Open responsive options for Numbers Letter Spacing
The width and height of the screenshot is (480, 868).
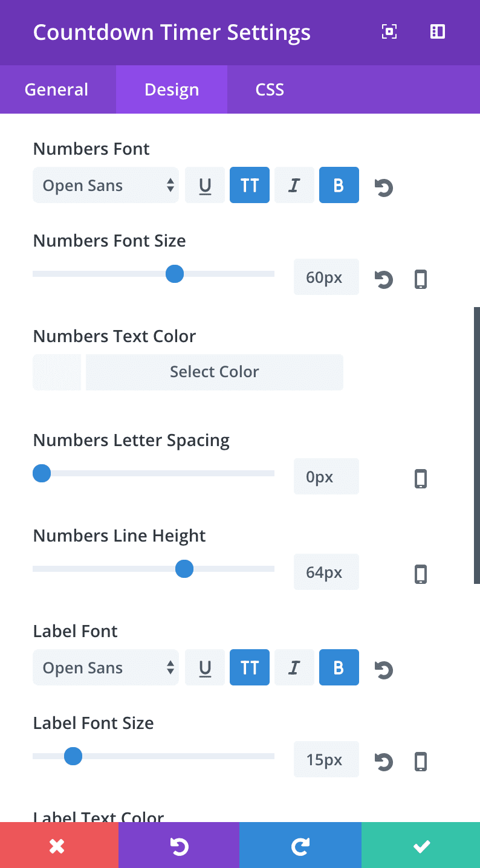pos(420,478)
